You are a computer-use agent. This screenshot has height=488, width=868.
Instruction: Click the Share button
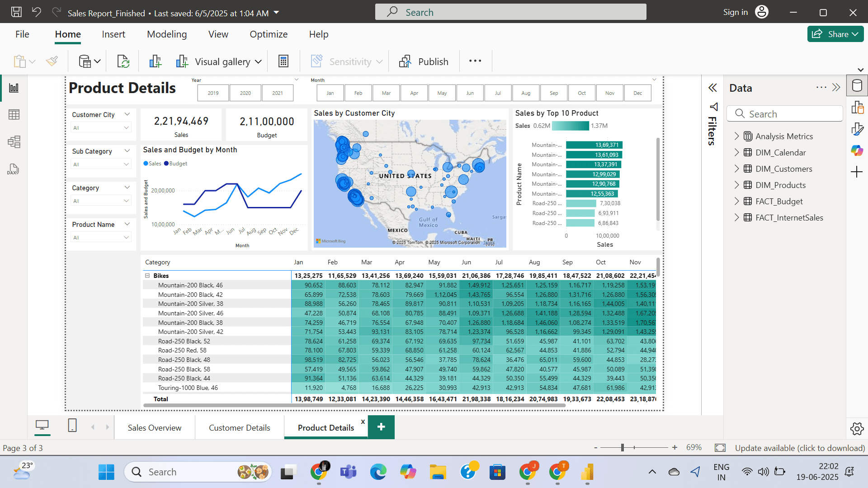coord(835,34)
